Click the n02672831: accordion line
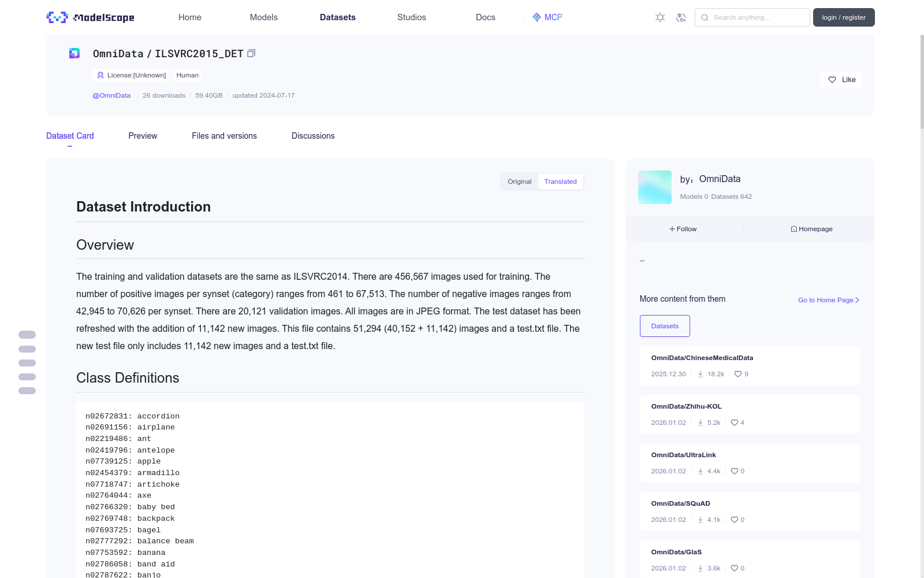924x578 pixels. pos(132,416)
